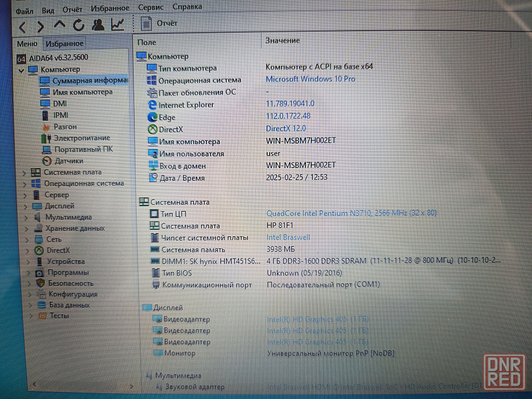The height and width of the screenshot is (399, 532).
Task: Open the user management toolbar icon
Action: point(98,24)
